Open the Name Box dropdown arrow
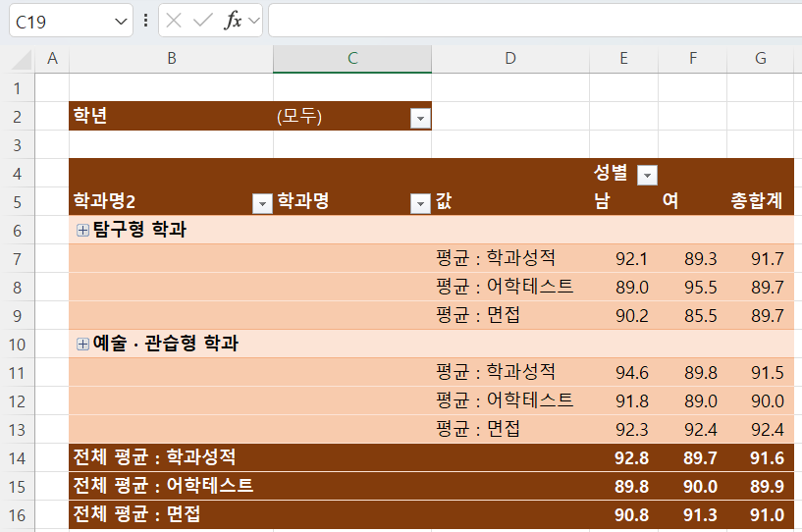Viewport: 802px width, 532px height. [121, 21]
